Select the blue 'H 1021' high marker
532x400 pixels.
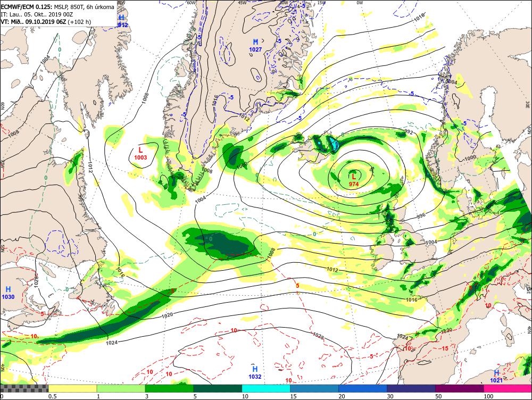(x=496, y=376)
